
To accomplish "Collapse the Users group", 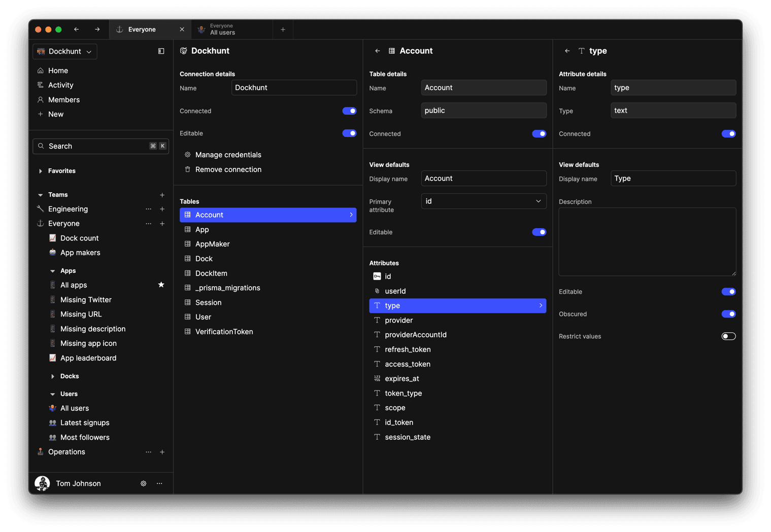I will click(x=53, y=394).
